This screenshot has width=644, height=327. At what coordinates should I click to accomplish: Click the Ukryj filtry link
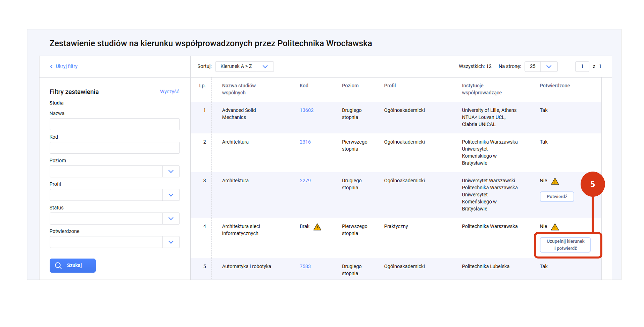pyautogui.click(x=66, y=66)
